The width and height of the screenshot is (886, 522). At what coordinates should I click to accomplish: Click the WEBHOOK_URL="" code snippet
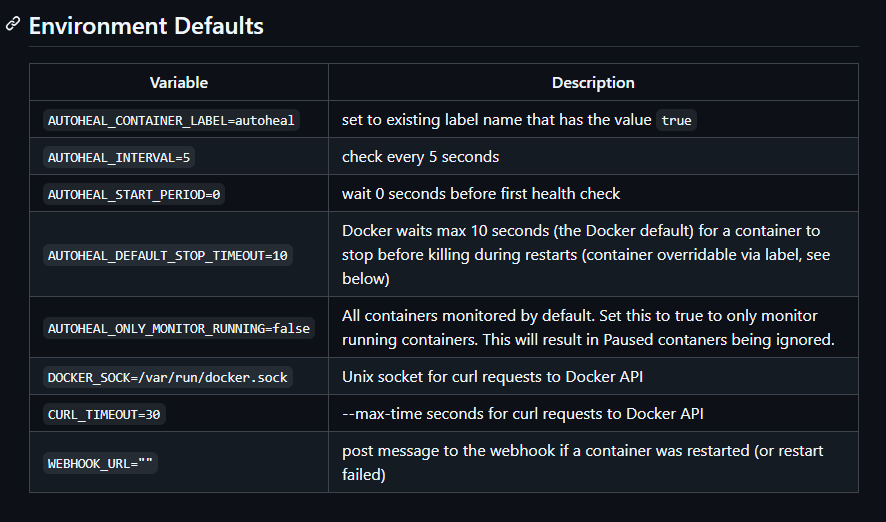[x=100, y=463]
